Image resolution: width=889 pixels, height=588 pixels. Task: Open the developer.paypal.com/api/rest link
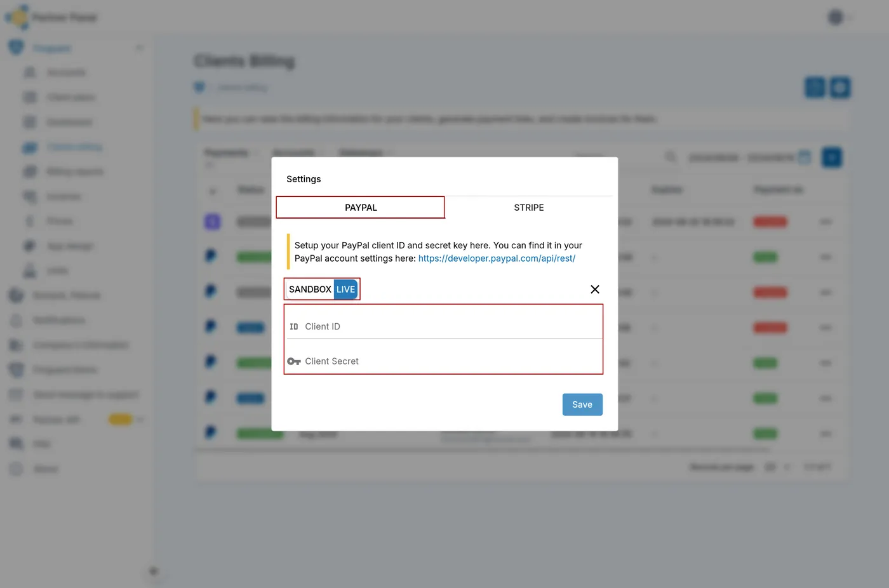[x=497, y=258]
